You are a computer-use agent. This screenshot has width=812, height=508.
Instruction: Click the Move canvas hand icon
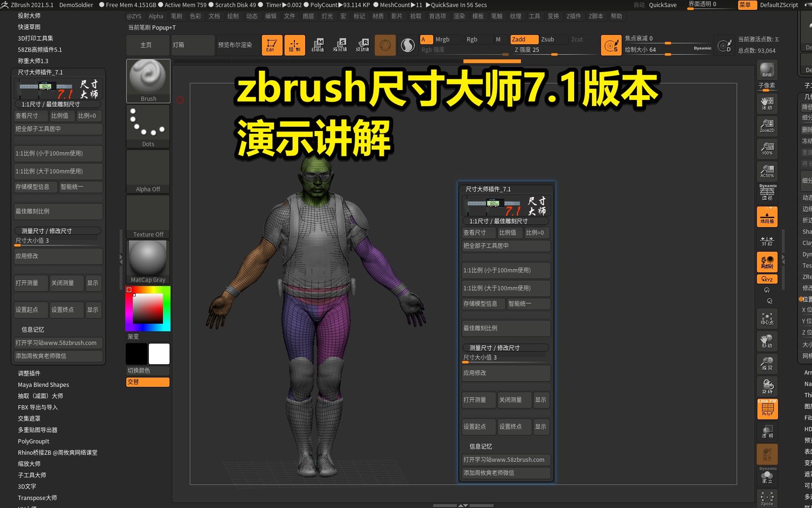(x=767, y=341)
